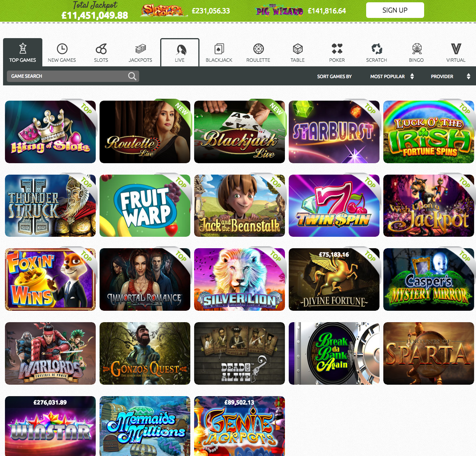Image resolution: width=476 pixels, height=456 pixels.
Task: Launch Wish Upon a Jackpot
Action: click(x=429, y=206)
